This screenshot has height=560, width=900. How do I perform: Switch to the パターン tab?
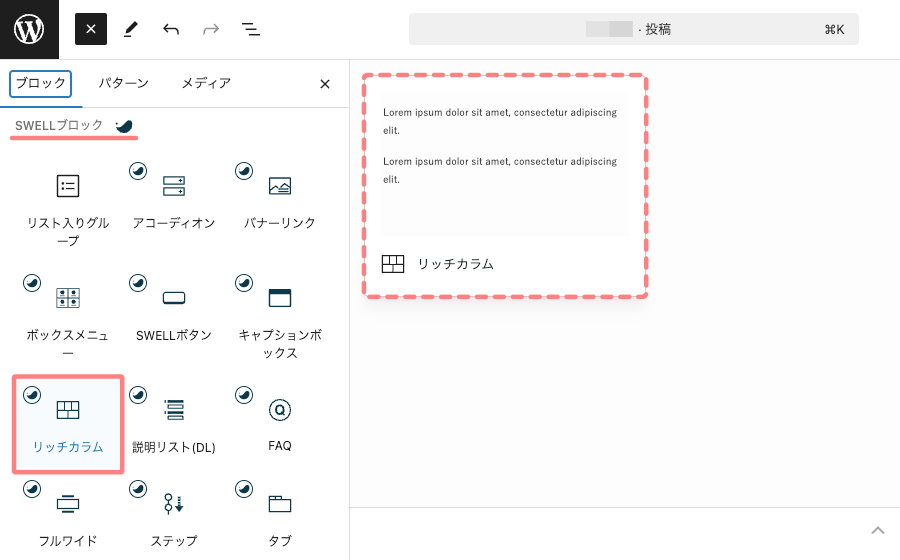[123, 84]
